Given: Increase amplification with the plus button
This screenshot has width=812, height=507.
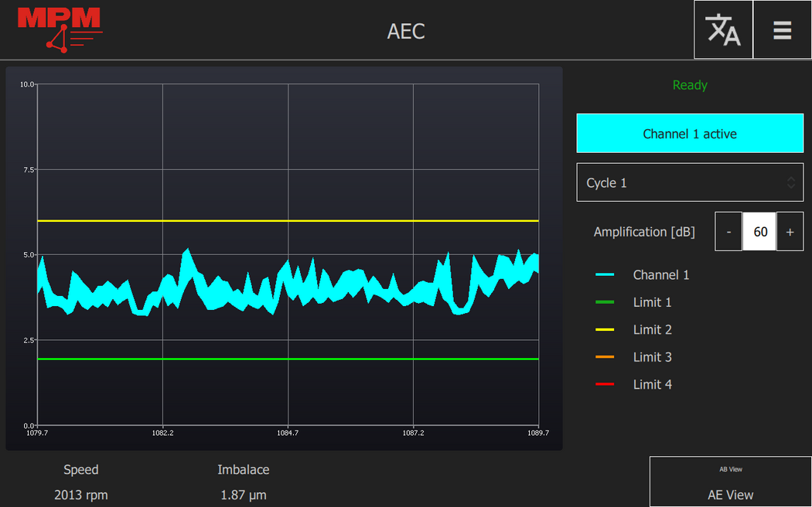Looking at the screenshot, I should click(x=790, y=232).
